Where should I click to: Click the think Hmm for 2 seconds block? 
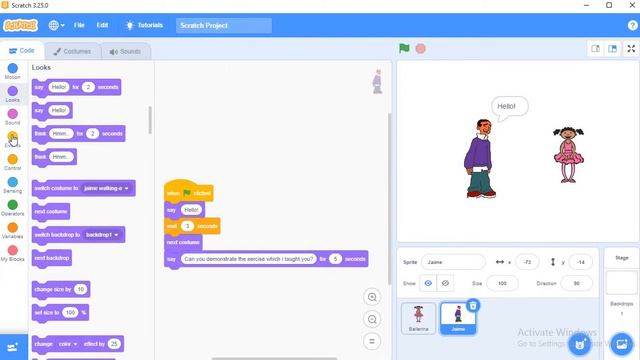coord(78,134)
